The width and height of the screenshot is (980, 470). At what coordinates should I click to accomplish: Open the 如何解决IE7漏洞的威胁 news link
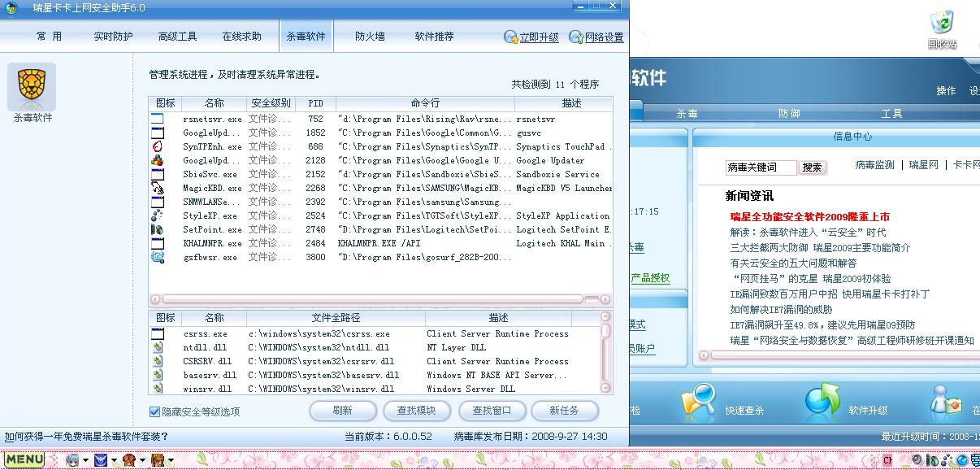click(x=781, y=310)
